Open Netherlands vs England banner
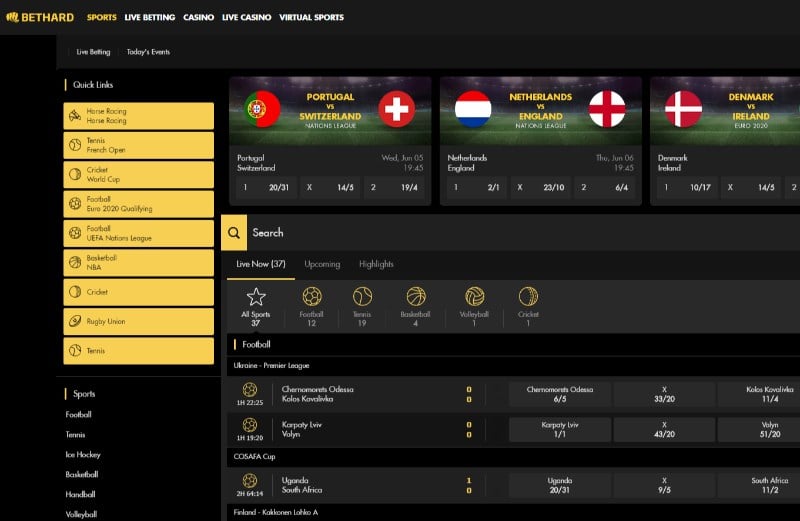The image size is (800, 521). point(541,111)
